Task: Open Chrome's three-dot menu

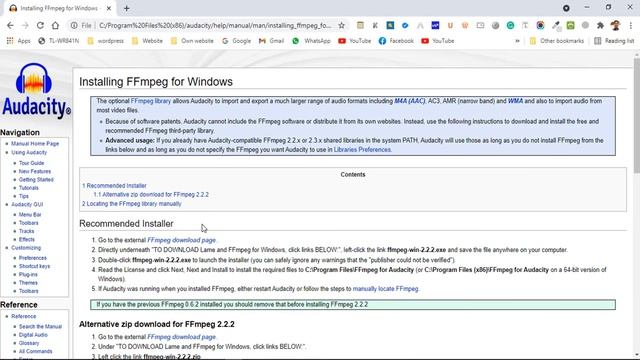Action: 631,25
